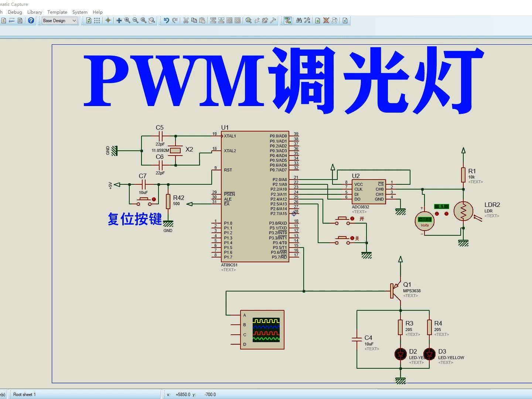The image size is (532, 399).
Task: Click the R3 205 resistor
Action: tap(400, 327)
